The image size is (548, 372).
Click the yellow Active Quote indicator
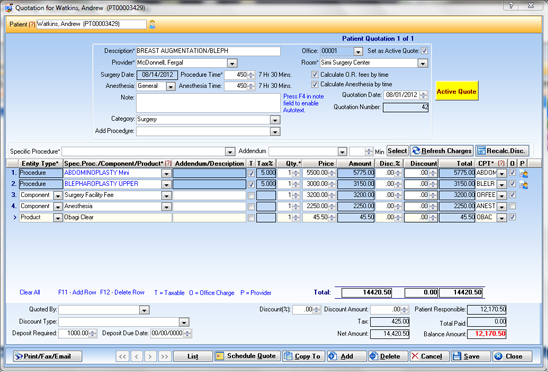456,91
